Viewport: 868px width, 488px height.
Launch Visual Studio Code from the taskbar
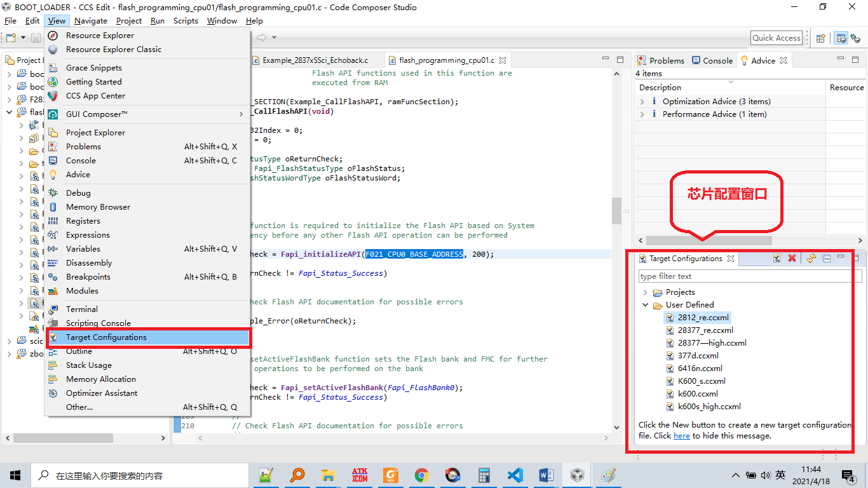coord(515,474)
